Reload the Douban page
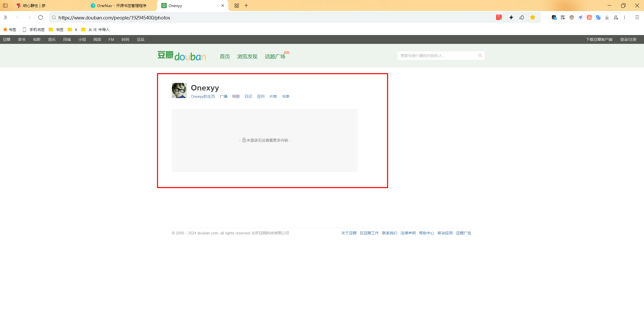This screenshot has height=310, width=644. coord(41,17)
